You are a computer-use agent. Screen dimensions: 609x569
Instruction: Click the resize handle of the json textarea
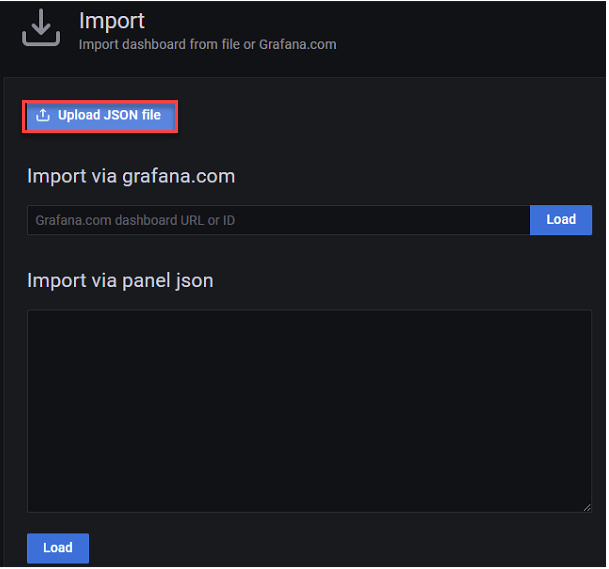[585, 507]
